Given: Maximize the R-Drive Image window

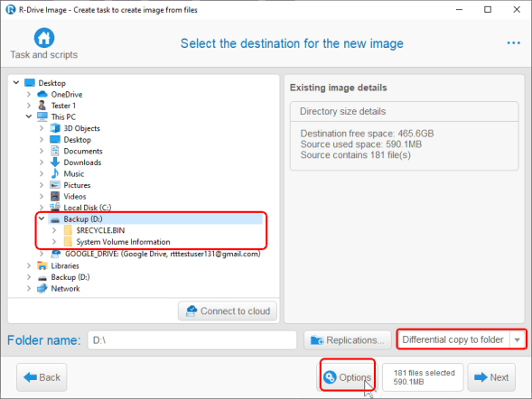Looking at the screenshot, I should (488, 9).
